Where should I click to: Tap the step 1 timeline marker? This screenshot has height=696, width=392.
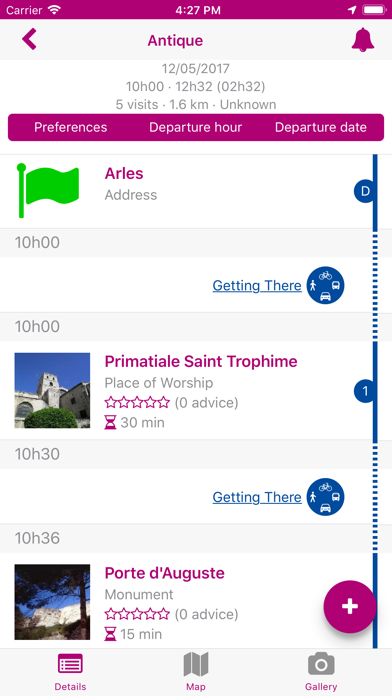(x=364, y=391)
